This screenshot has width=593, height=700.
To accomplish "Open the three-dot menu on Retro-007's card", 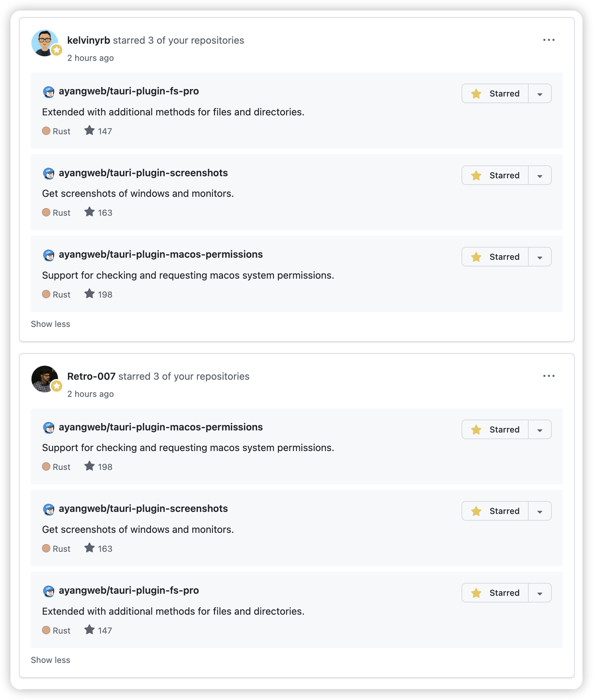I will 549,376.
